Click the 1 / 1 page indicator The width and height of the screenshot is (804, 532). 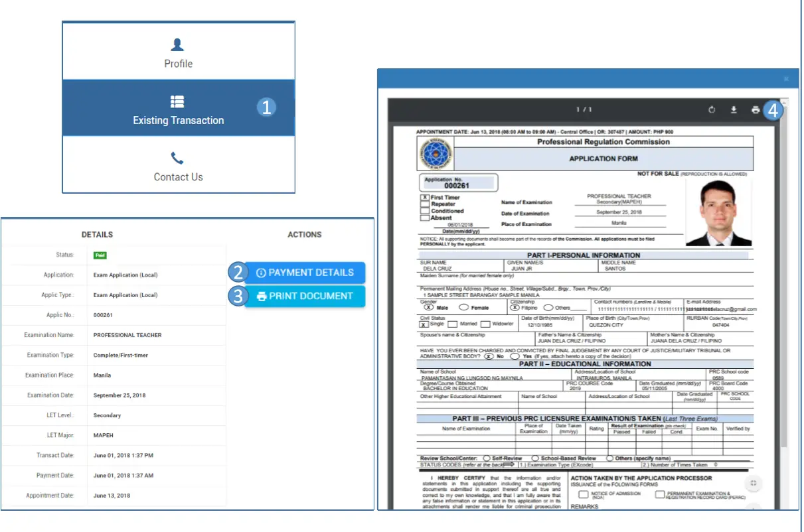coord(584,109)
